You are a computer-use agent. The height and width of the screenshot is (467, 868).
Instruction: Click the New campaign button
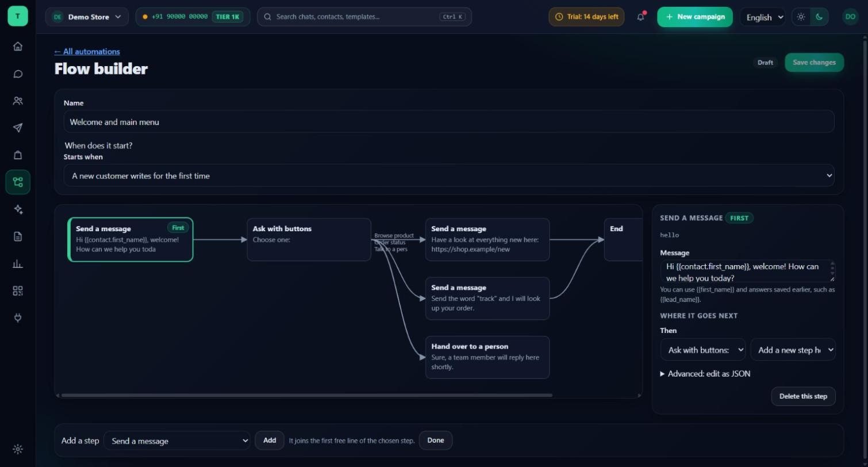(x=695, y=17)
